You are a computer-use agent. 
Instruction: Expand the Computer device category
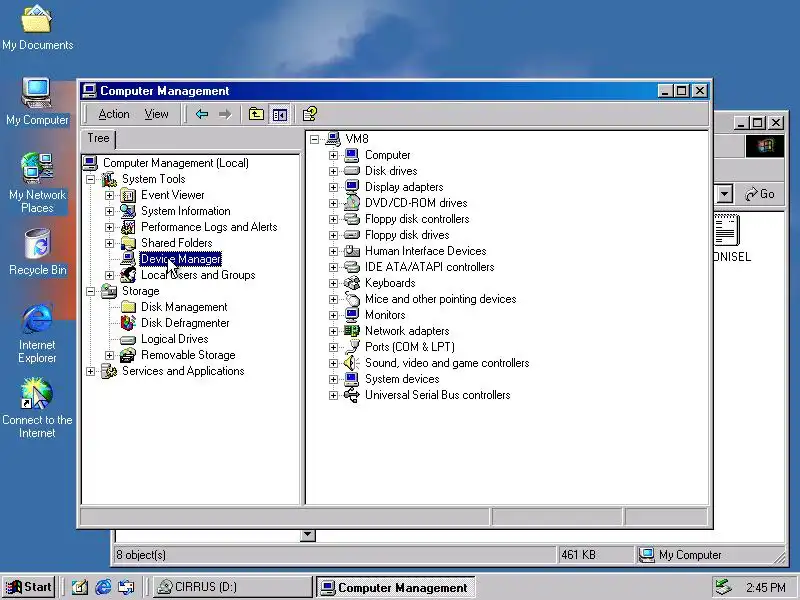tap(333, 155)
